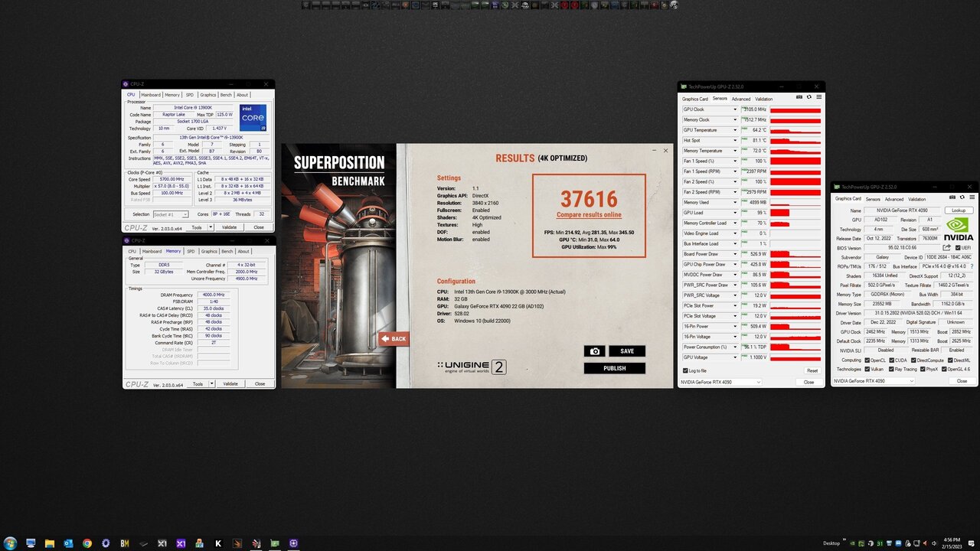Click the purple gear icon in taskbar

(106, 543)
